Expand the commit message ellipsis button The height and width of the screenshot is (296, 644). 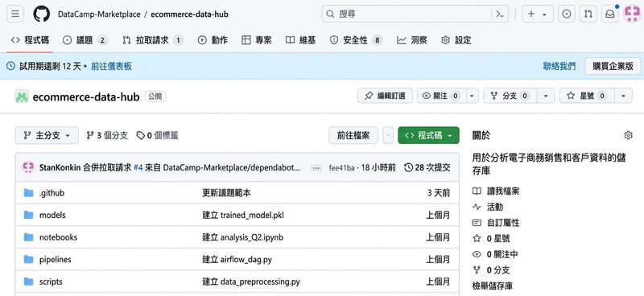[316, 168]
